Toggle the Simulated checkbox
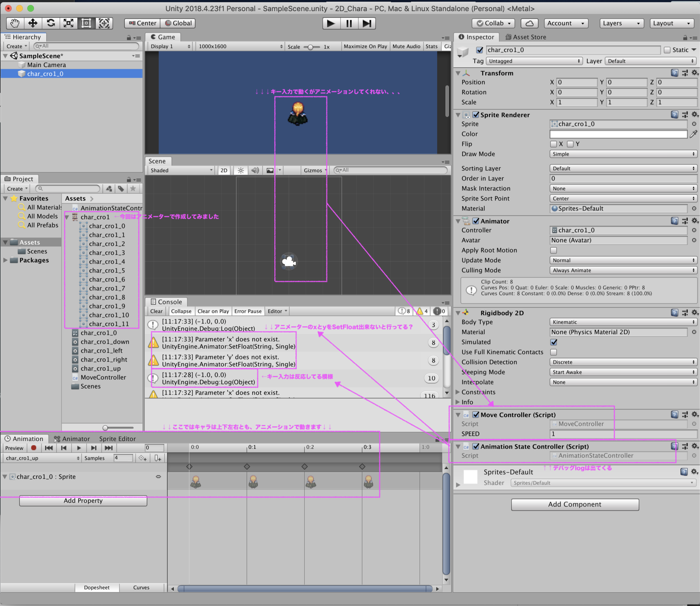700x606 pixels. click(x=554, y=342)
